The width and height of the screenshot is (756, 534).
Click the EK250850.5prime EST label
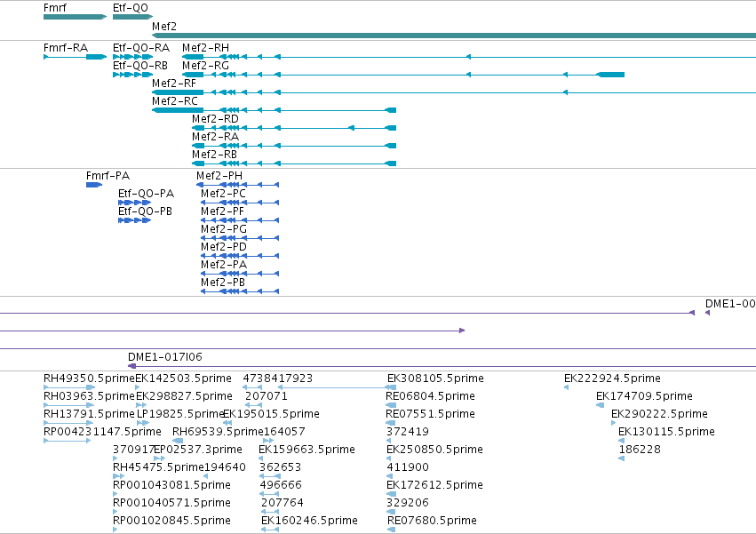pos(434,450)
